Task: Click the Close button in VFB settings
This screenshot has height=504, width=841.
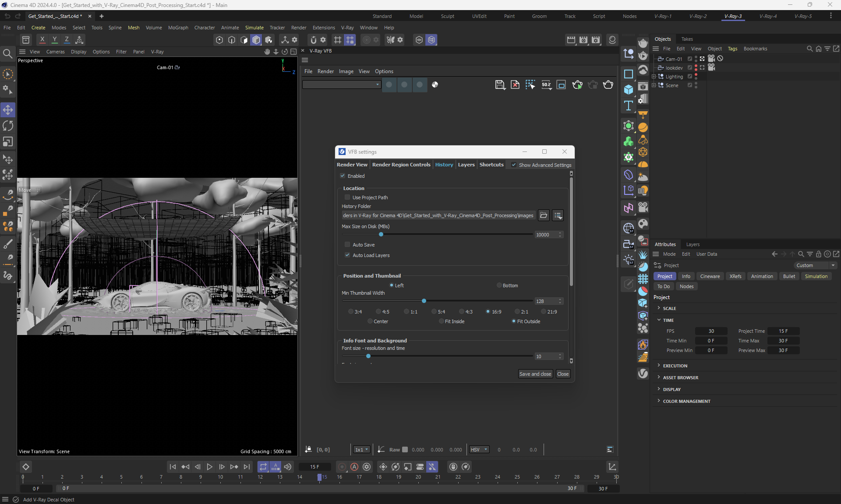Action: coord(563,374)
